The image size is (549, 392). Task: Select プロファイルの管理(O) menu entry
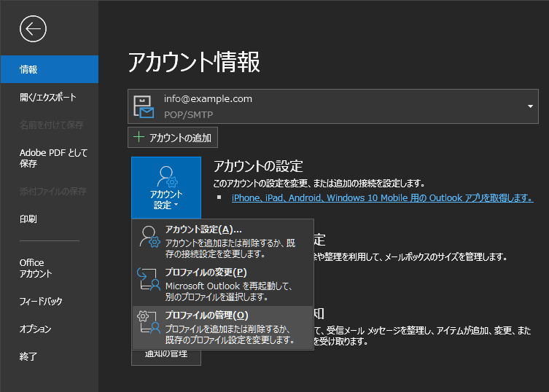(x=207, y=315)
